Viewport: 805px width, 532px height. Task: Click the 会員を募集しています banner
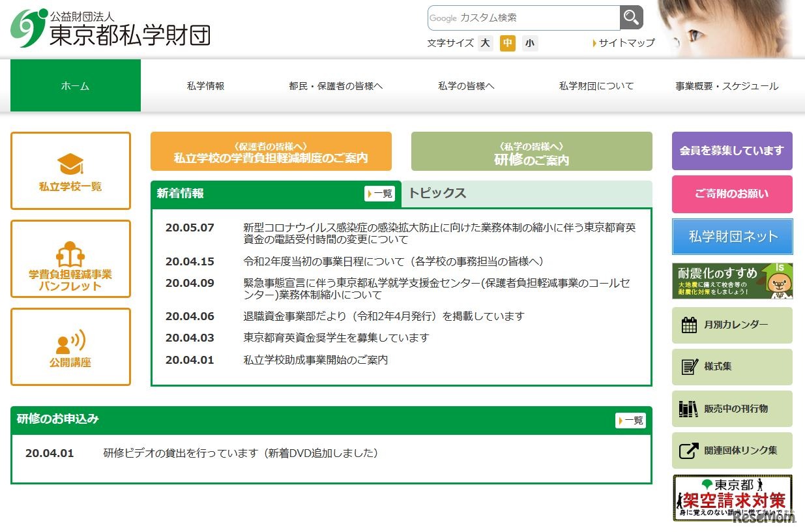pos(731,151)
